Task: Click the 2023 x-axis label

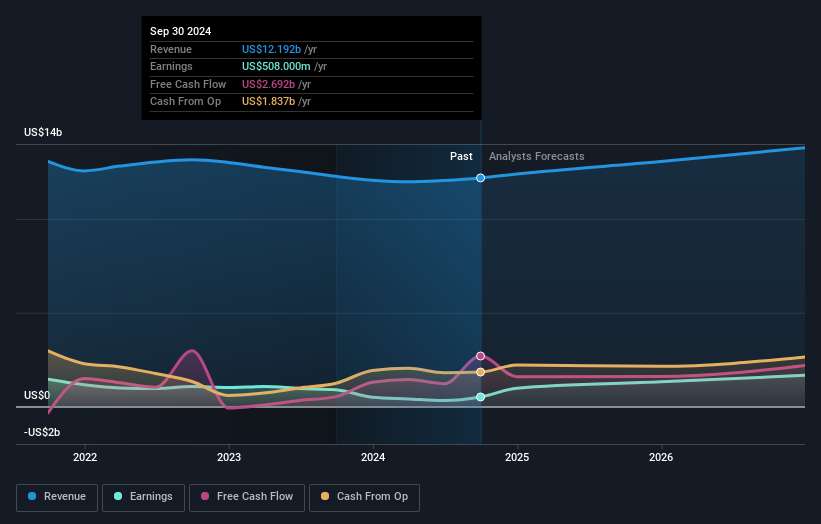Action: click(x=229, y=457)
